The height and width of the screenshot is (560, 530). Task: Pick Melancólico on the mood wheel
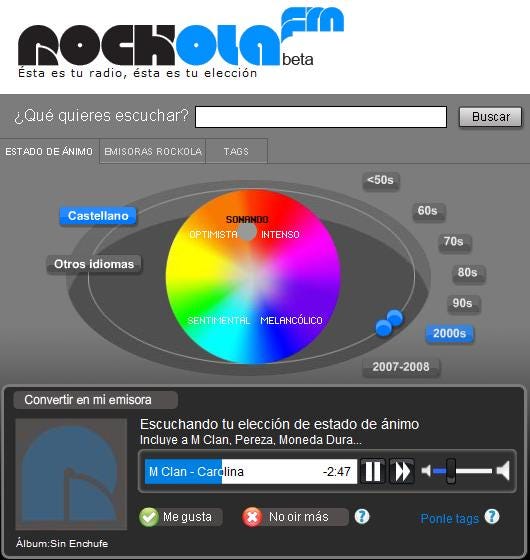click(x=291, y=320)
